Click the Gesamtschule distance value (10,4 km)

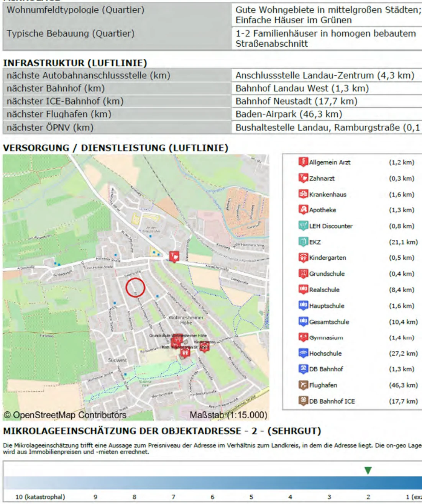click(x=404, y=322)
